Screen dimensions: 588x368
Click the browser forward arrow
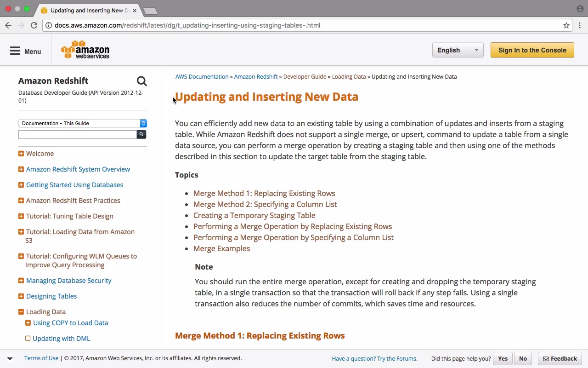(21, 25)
